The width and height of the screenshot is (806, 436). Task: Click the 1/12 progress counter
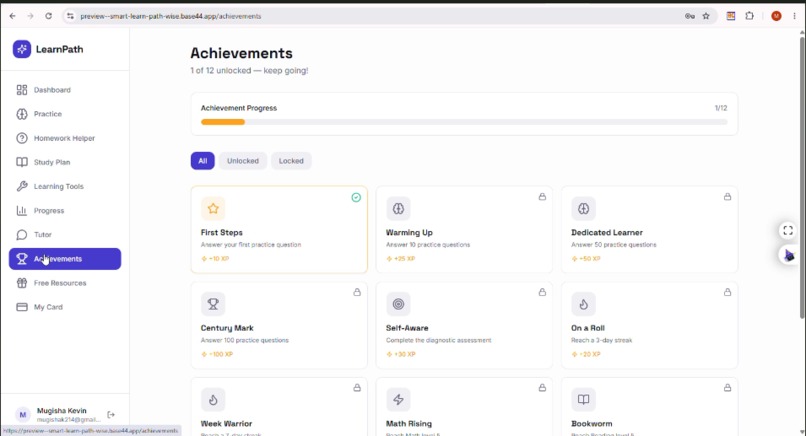tap(721, 108)
